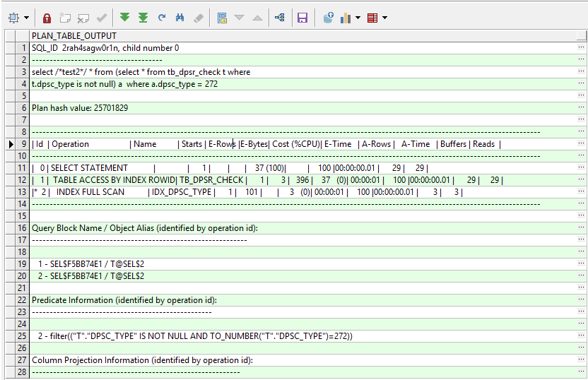This screenshot has height=380, width=588.
Task: Click the select-all corner cell of grid
Action: click(x=11, y=36)
